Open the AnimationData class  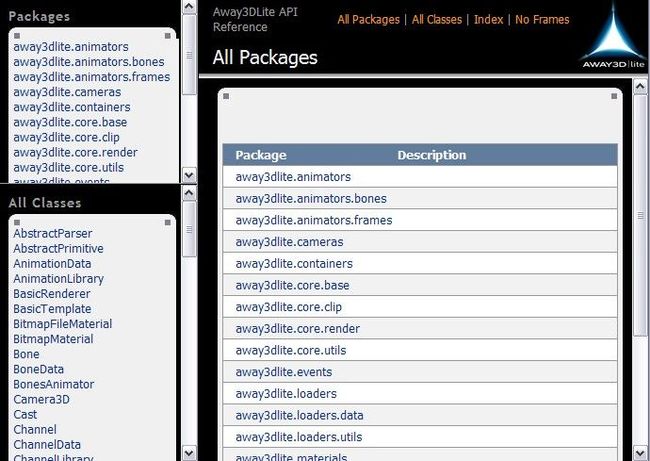(x=52, y=264)
